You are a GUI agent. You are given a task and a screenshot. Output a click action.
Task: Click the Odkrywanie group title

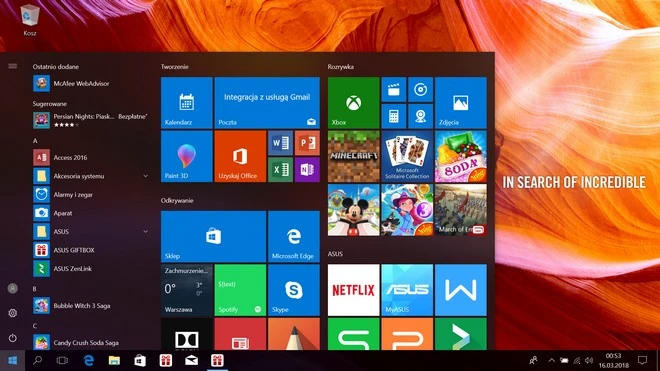[x=177, y=200]
